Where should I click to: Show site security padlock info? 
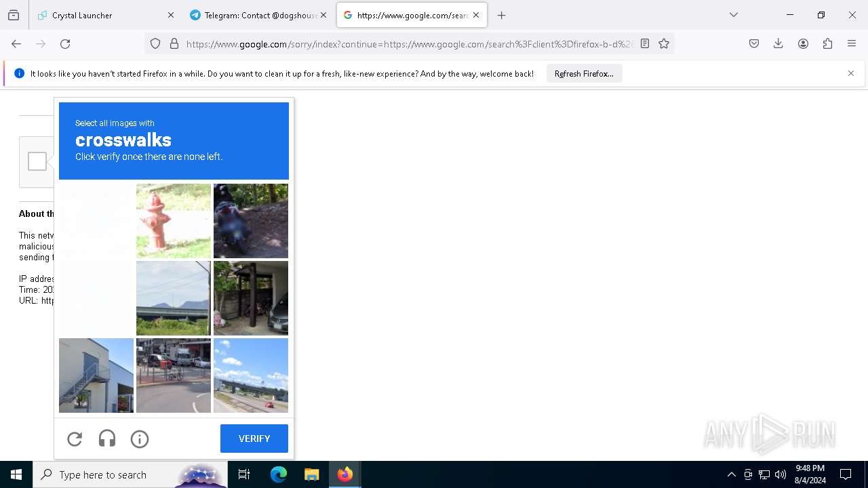click(174, 44)
